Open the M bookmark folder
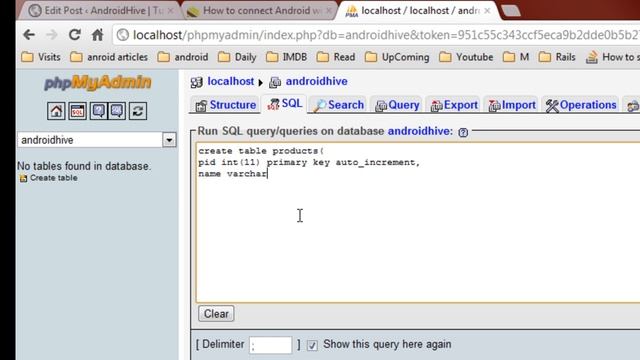This screenshot has height=360, width=640. coord(516,57)
